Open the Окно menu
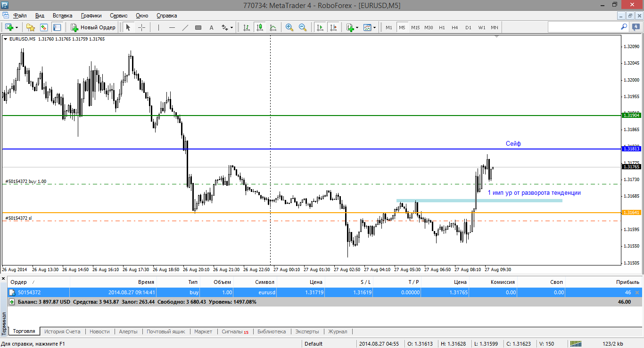 point(142,16)
